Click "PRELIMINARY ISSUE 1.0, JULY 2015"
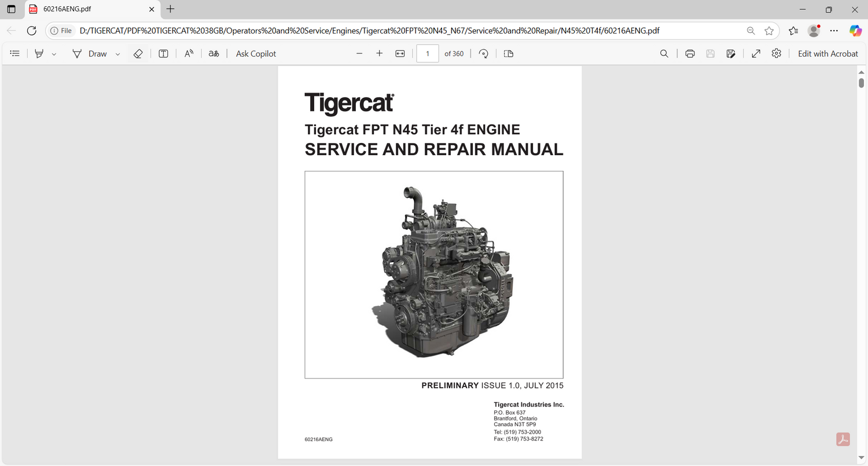Screen dimensions: 868x466 492,386
